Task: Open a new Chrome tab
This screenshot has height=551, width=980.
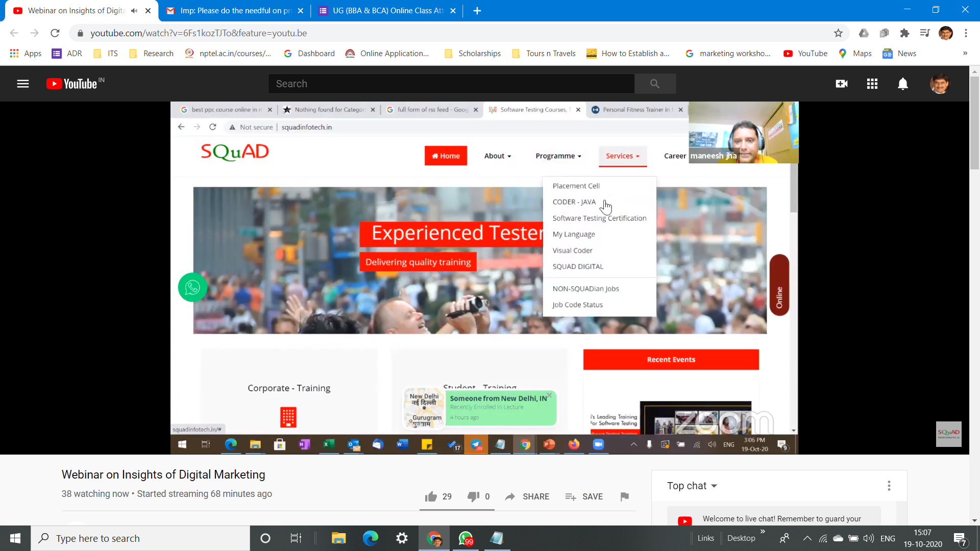Action: click(477, 11)
